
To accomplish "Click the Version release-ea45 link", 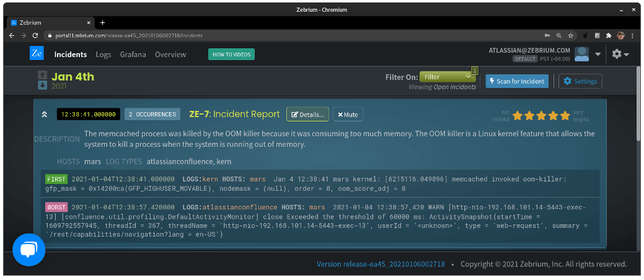I will 381,264.
